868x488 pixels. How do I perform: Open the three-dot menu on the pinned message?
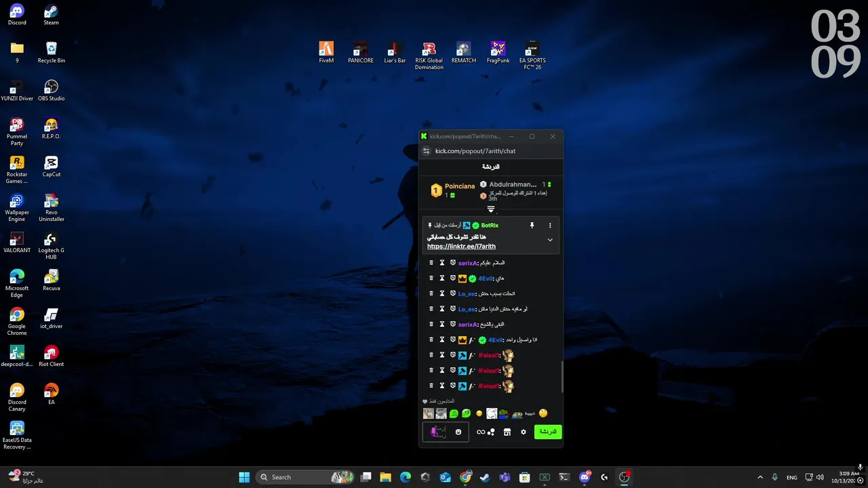550,226
